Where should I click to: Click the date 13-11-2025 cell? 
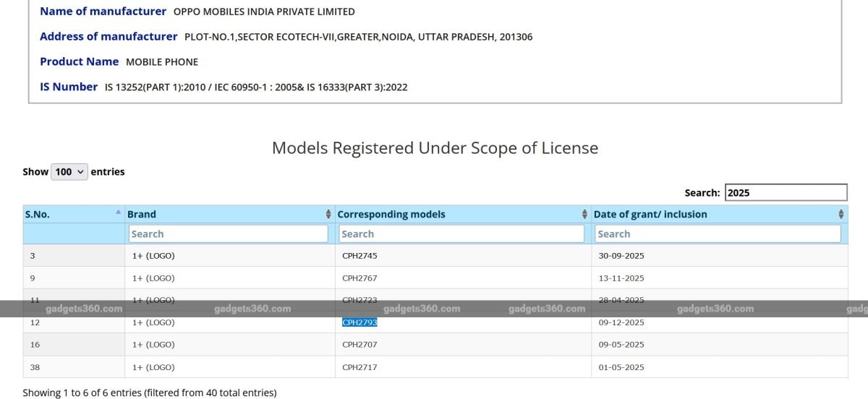621,278
